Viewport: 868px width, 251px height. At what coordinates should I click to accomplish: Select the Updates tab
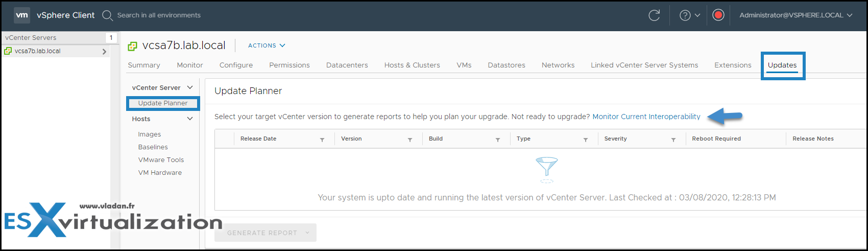[782, 65]
